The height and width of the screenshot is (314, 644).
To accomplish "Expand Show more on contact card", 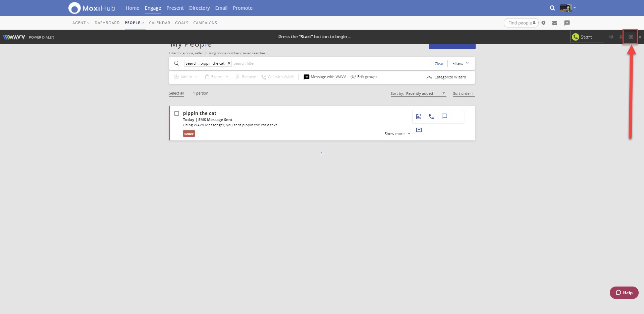I will tap(397, 134).
